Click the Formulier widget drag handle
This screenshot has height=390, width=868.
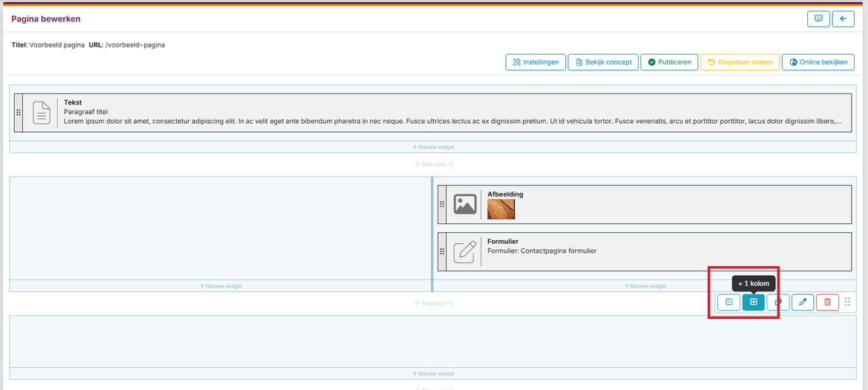click(x=442, y=251)
